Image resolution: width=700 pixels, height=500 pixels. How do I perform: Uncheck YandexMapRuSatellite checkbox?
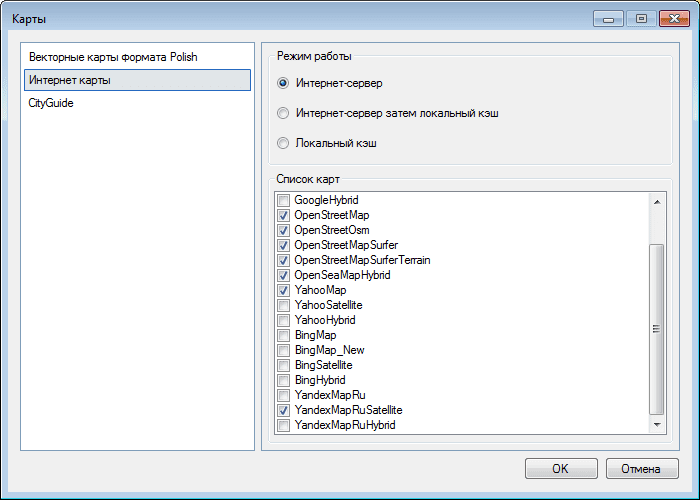tap(284, 410)
